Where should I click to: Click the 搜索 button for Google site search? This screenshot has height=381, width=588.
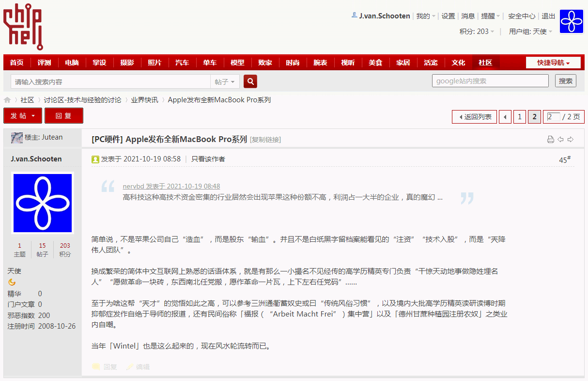[x=566, y=81]
